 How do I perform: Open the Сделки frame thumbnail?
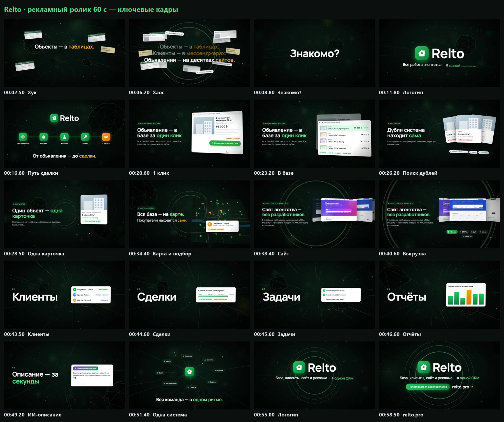point(190,295)
